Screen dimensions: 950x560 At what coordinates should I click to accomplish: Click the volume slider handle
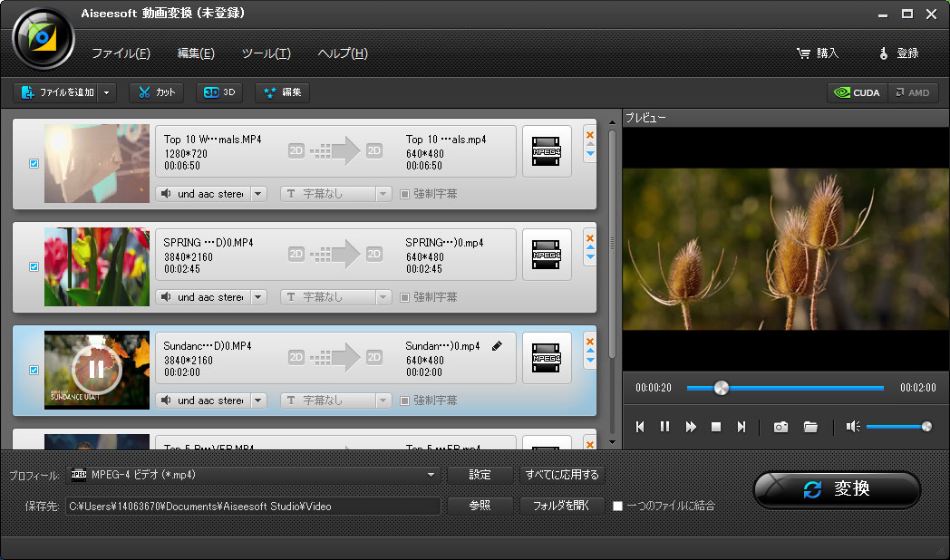pyautogui.click(x=926, y=427)
